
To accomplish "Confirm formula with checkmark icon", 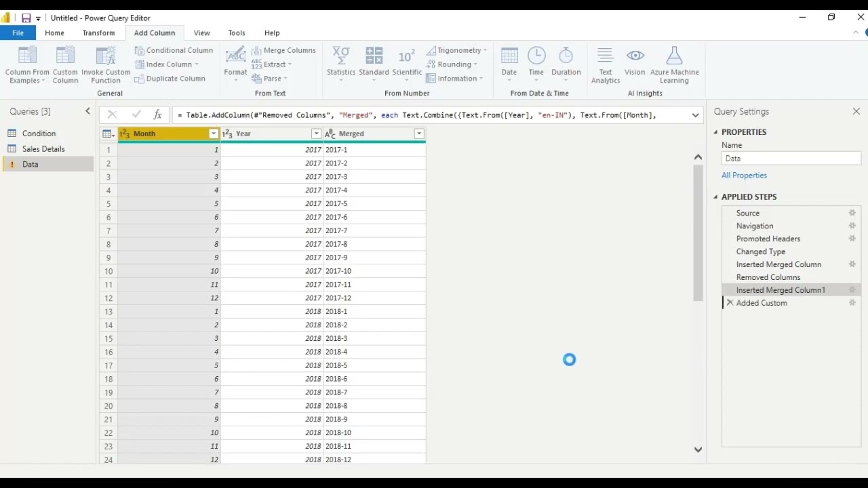I will tap(136, 115).
